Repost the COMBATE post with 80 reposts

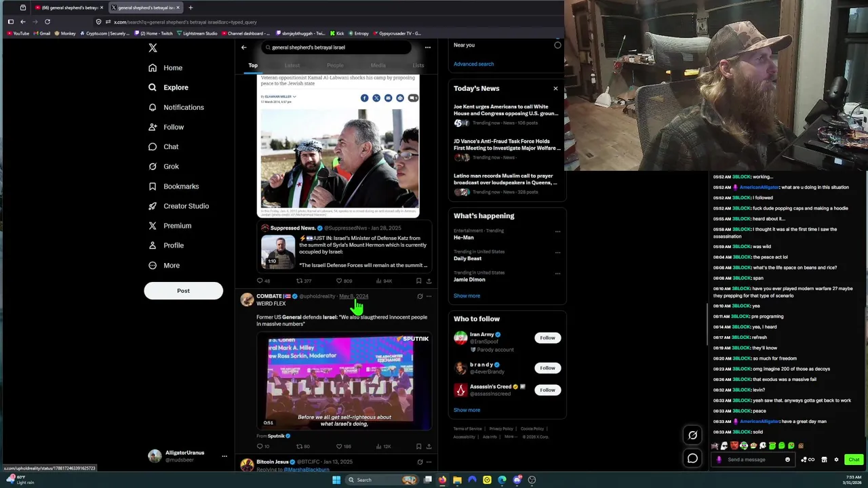pos(303,447)
